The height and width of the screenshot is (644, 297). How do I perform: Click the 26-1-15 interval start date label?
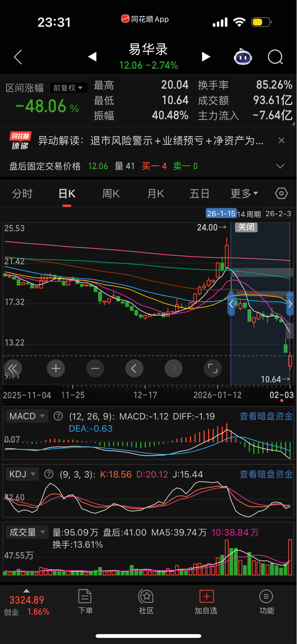(x=221, y=214)
